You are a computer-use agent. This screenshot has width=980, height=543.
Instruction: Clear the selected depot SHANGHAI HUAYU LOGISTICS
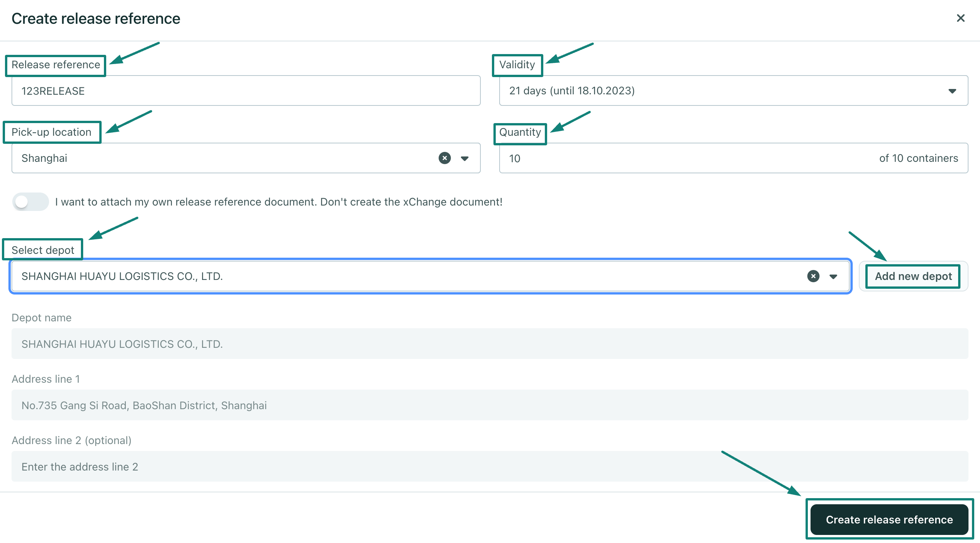click(x=813, y=276)
